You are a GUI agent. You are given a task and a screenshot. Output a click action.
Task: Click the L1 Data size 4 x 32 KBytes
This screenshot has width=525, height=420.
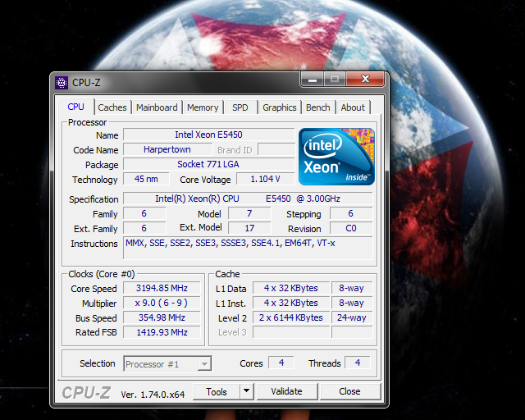(x=291, y=288)
